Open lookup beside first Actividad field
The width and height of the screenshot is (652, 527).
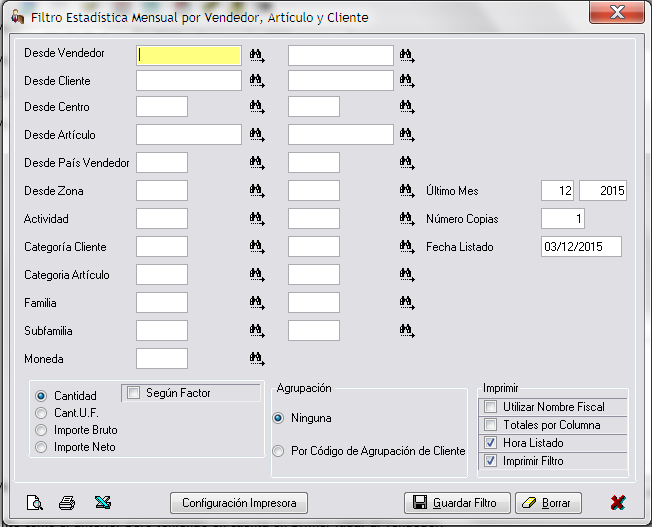click(x=257, y=219)
